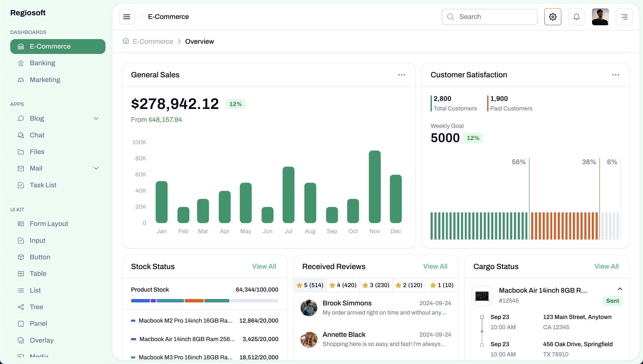Filter reviews by 5 star tab
The width and height of the screenshot is (643, 364).
(x=310, y=285)
